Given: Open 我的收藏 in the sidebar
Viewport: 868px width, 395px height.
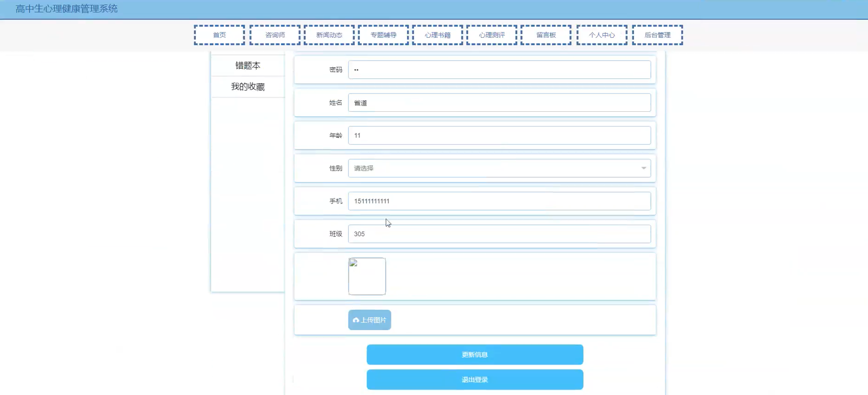Looking at the screenshot, I should [x=248, y=87].
